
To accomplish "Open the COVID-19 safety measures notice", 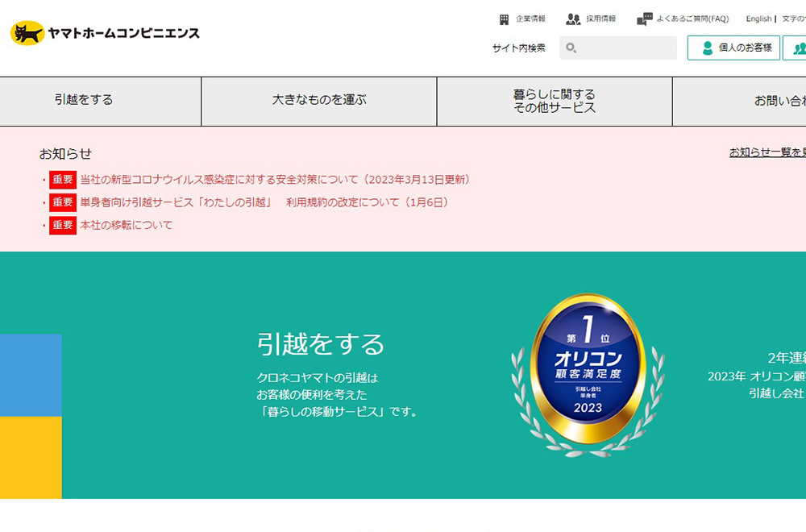I will 276,180.
